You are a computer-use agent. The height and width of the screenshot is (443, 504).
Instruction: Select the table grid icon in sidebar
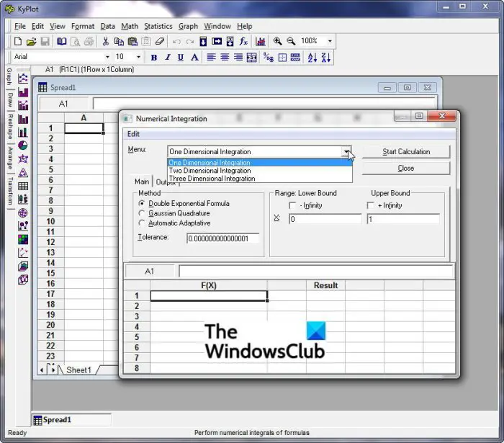23,186
